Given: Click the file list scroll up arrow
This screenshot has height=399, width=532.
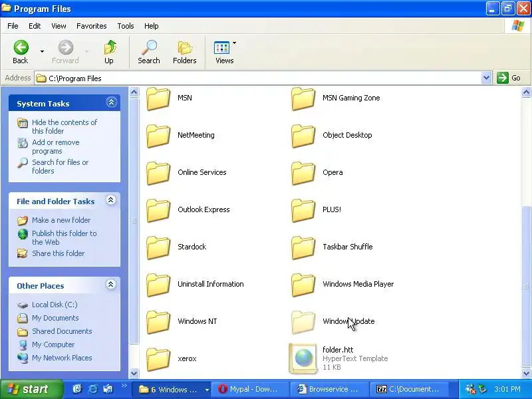Looking at the screenshot, I should pos(526,92).
